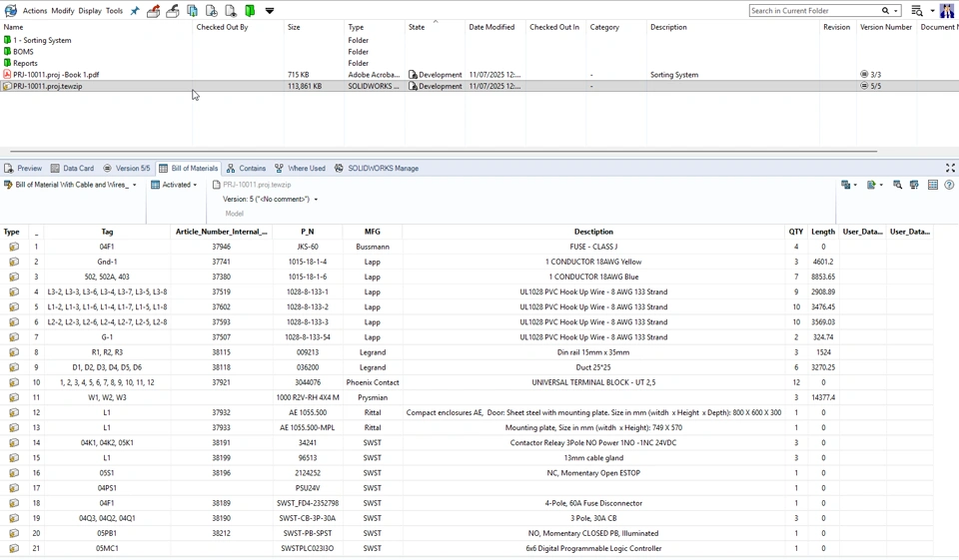This screenshot has width=959, height=560.
Task: Click the help icon in the BOM toolbar
Action: coord(949,185)
